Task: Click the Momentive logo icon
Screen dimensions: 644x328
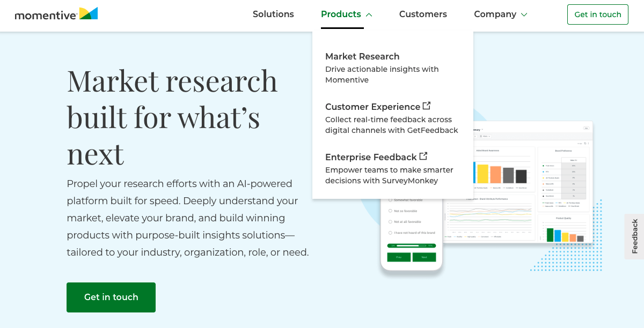Action: [89, 13]
